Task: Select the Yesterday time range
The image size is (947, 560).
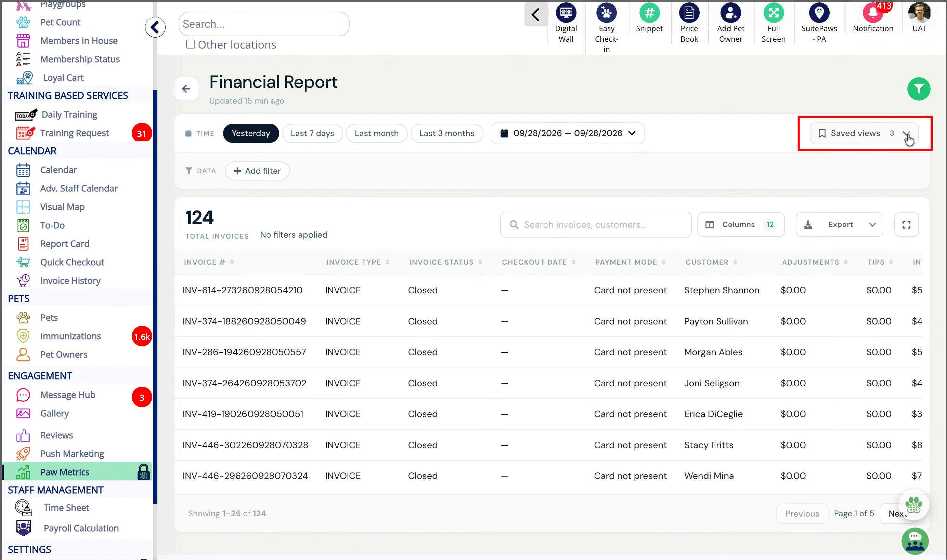Action: pos(251,133)
